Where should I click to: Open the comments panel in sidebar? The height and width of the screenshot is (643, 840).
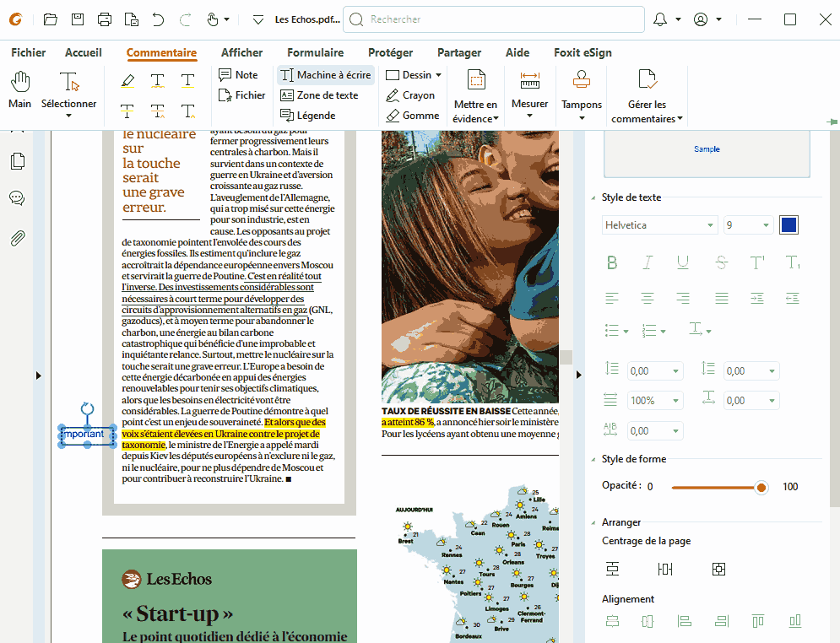click(x=17, y=198)
